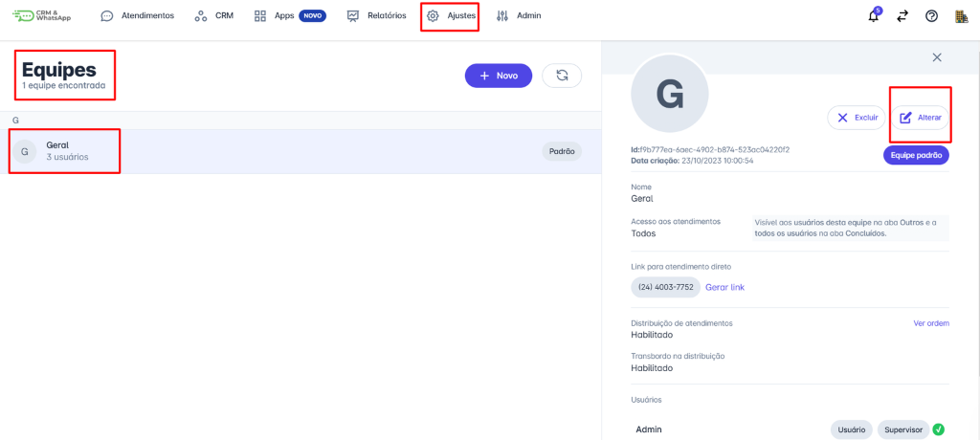This screenshot has height=440, width=980.
Task: Click the G avatar in details panel
Action: coord(670,93)
